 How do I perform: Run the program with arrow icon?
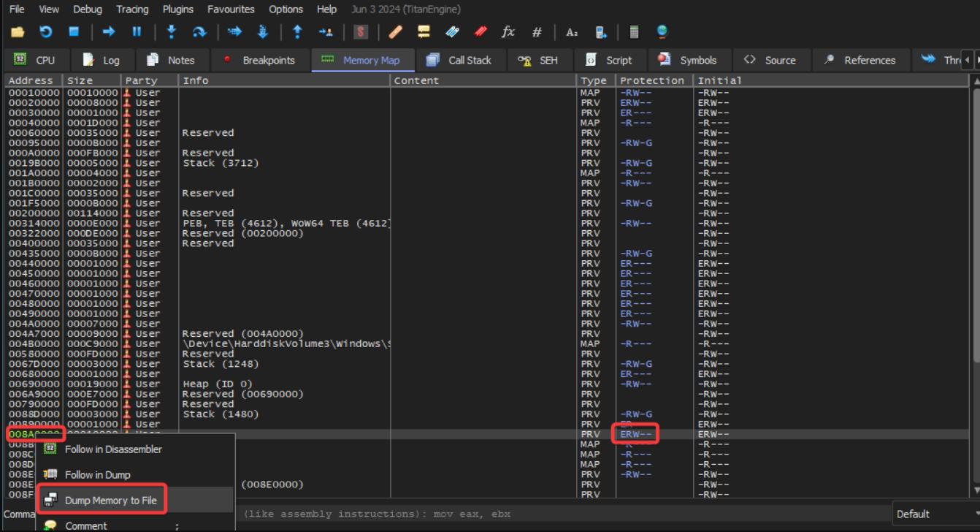[109, 32]
